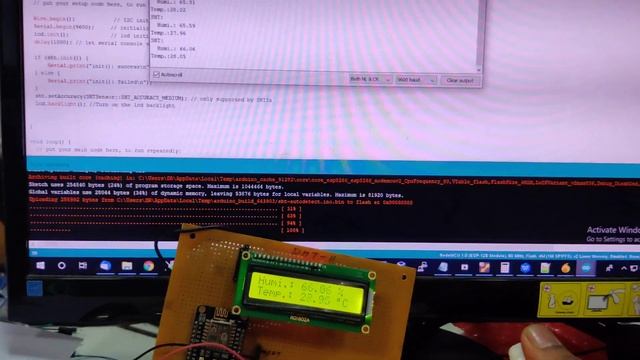Click the Serial.begin(9600) code line
640x360 pixels.
click(64, 27)
